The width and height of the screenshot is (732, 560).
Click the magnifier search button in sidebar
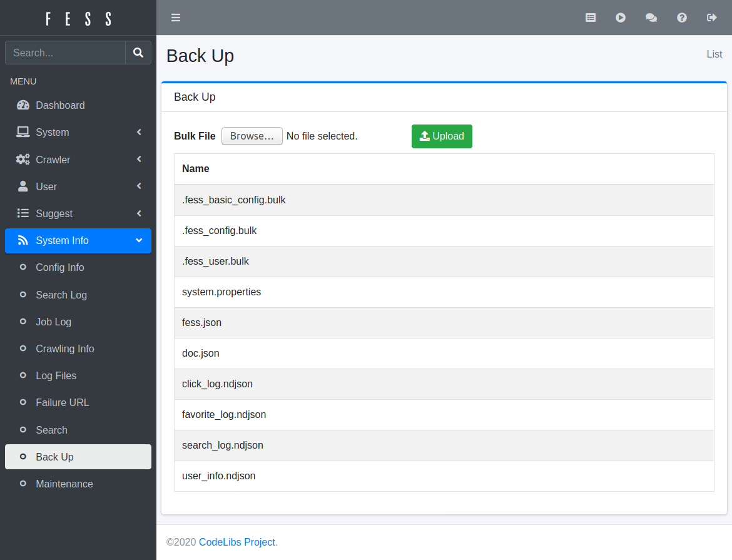(x=138, y=53)
